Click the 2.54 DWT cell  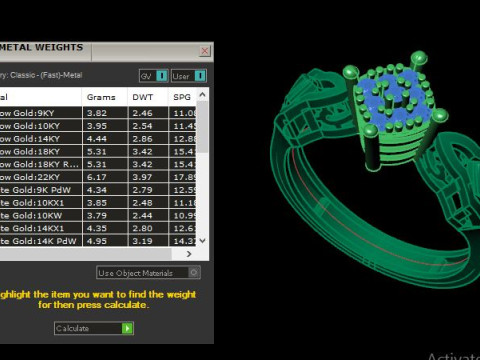(x=148, y=126)
